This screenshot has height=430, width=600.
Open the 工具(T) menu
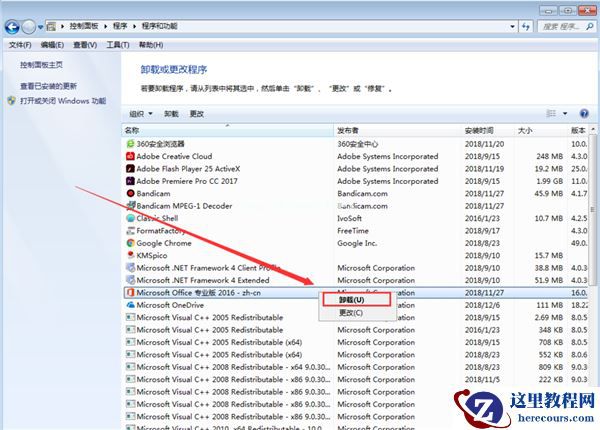117,45
